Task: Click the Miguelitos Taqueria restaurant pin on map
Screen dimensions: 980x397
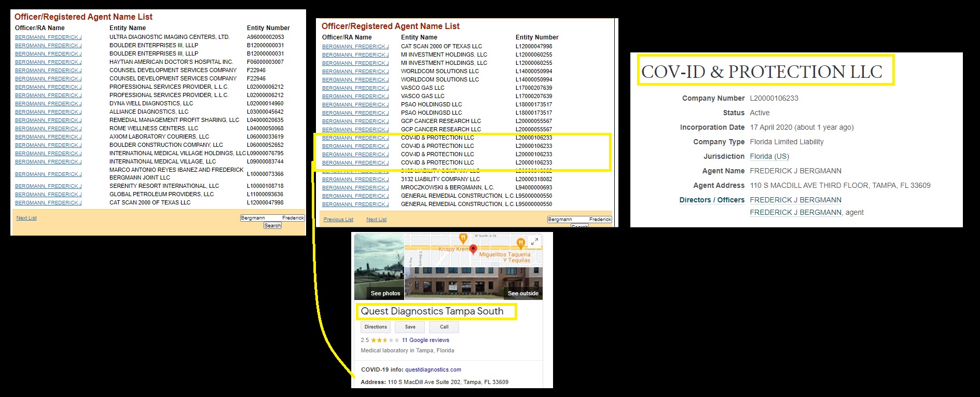Action: [521, 243]
